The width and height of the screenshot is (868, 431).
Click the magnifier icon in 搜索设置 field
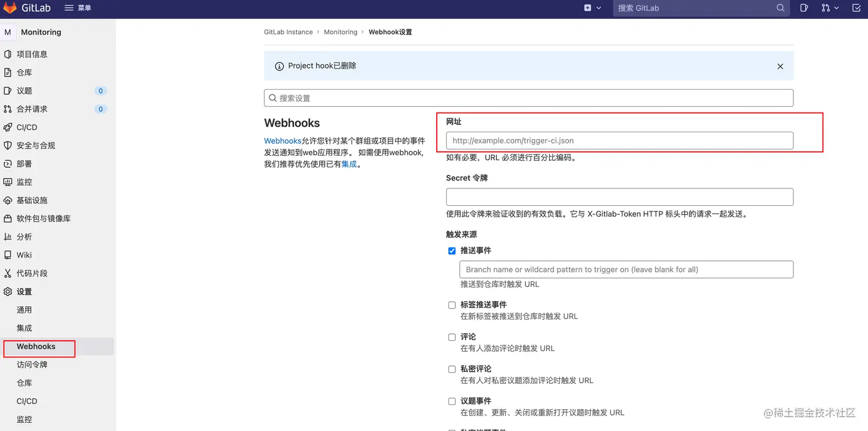[273, 98]
